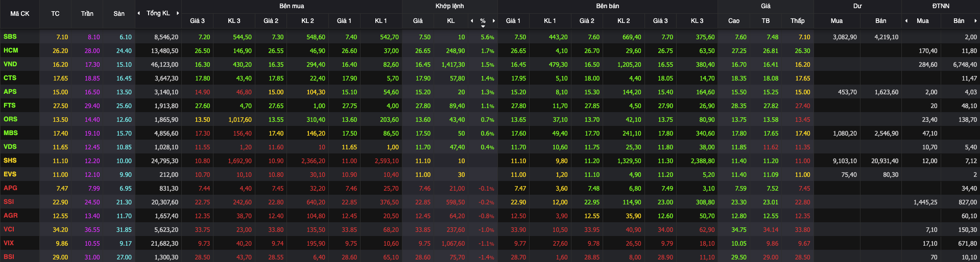Screen dimensions: 980x262
Task: Open the SBS stock symbol
Action: pyautogui.click(x=10, y=37)
